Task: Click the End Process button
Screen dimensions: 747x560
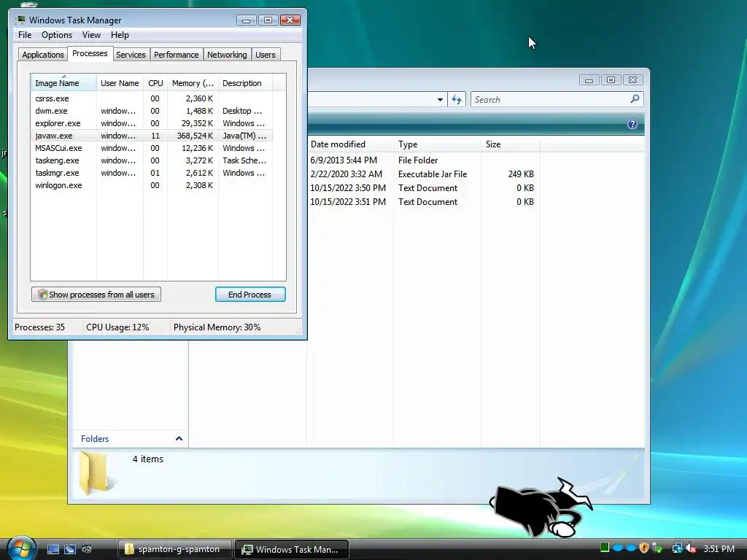Action: [250, 295]
